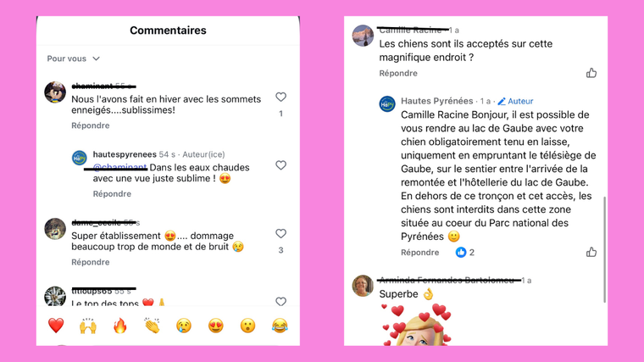Expand the "Pour vous" comment filter dropdown
This screenshot has width=644, height=362.
point(74,58)
